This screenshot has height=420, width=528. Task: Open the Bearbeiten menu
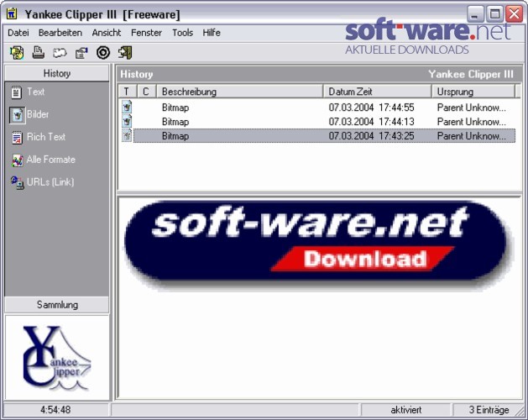point(60,33)
